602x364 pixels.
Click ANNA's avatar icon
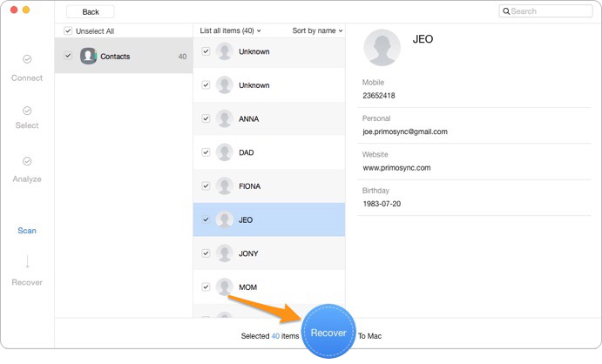tap(224, 119)
